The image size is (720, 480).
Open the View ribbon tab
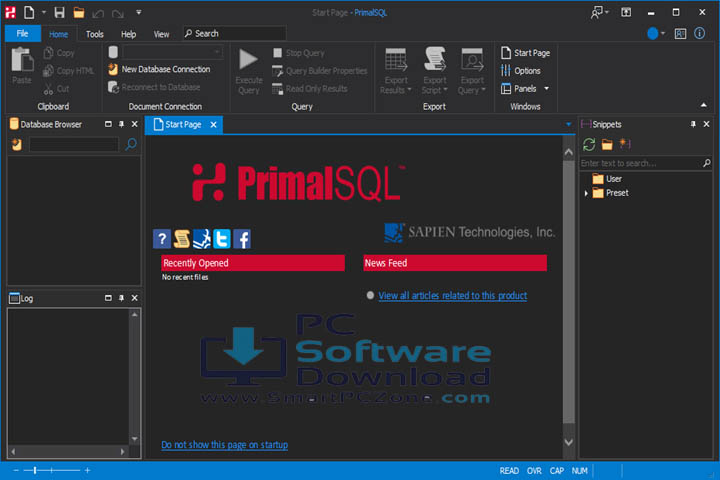coord(161,34)
